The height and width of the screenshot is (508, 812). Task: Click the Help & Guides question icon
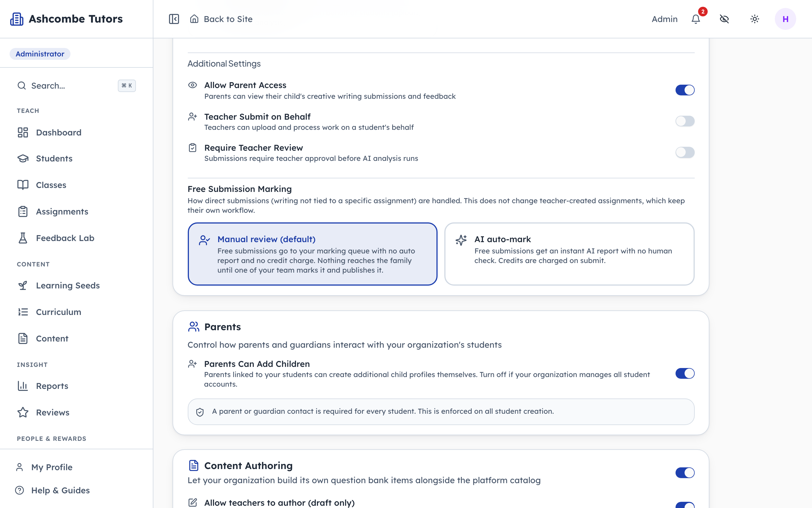click(x=19, y=490)
